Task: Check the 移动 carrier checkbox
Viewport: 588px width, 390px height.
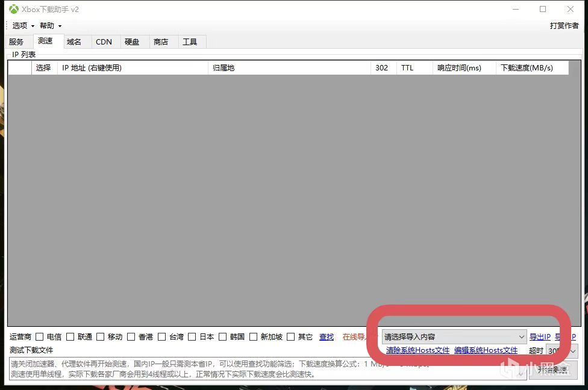Action: click(101, 337)
